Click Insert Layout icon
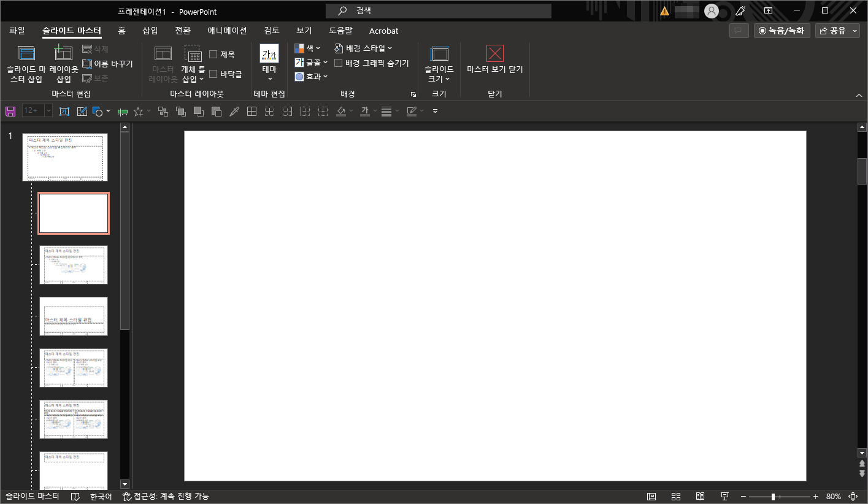The width and height of the screenshot is (868, 504). pos(63,53)
